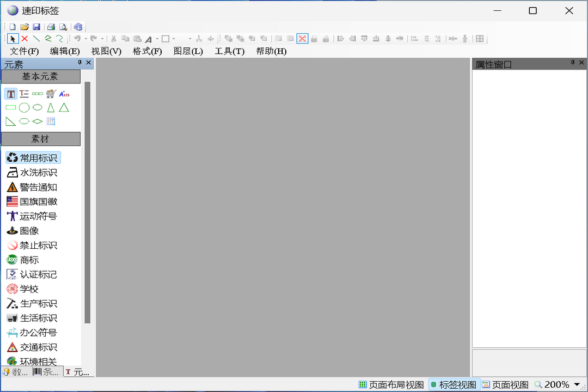Select the table grid element icon
Viewport: 588px width, 392px height.
51,121
